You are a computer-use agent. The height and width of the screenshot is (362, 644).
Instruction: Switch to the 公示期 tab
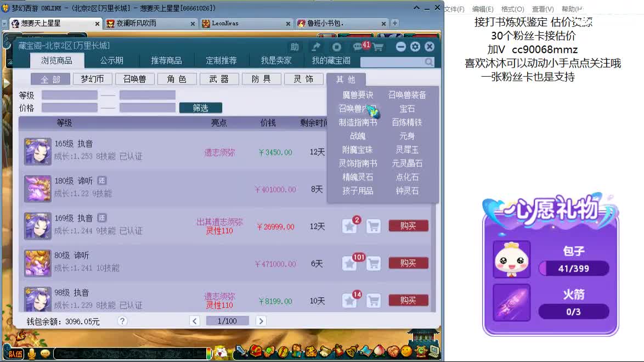pos(112,60)
